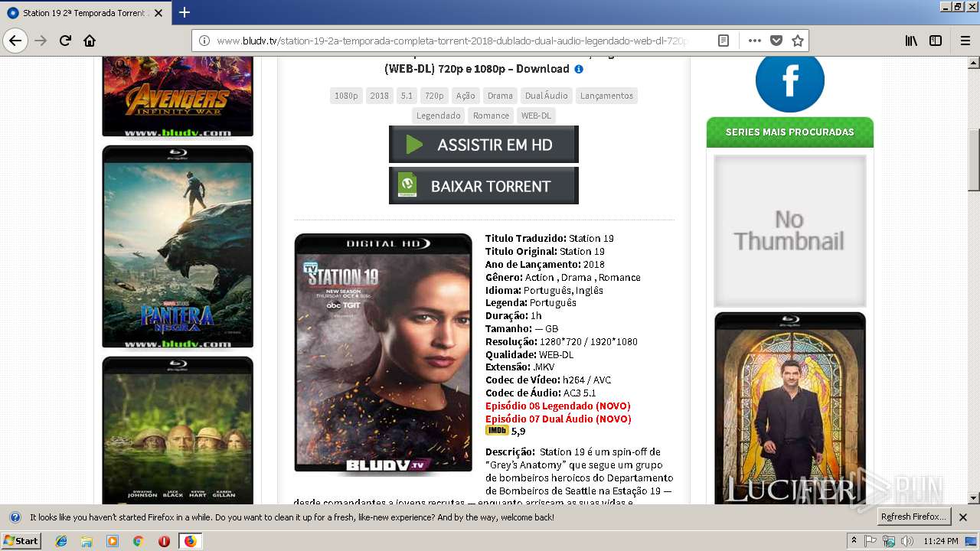Click Episódio 08 Legendado (NOVO) text
This screenshot has height=551, width=980.
[x=558, y=406]
